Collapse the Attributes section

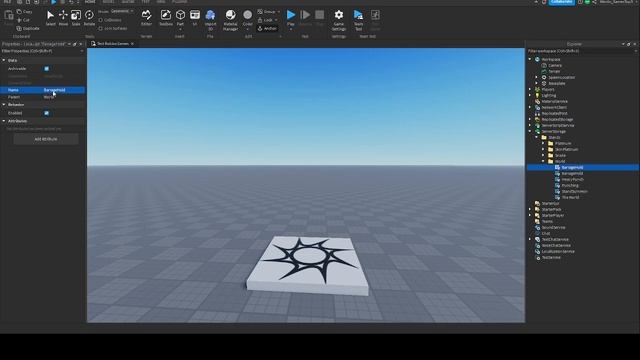pos(4,121)
